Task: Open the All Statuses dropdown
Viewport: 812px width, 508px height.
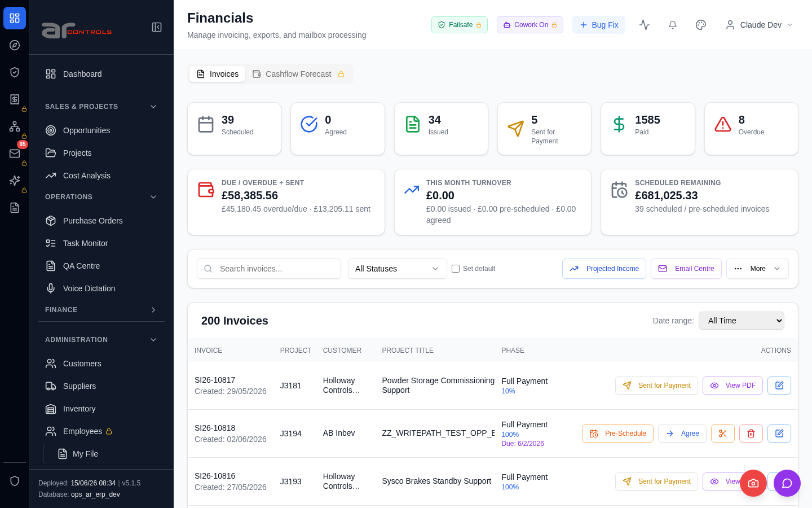Action: coord(398,269)
